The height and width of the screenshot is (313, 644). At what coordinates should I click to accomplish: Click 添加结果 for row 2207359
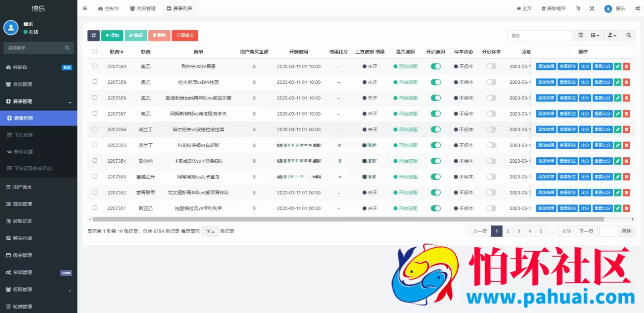[x=546, y=82]
